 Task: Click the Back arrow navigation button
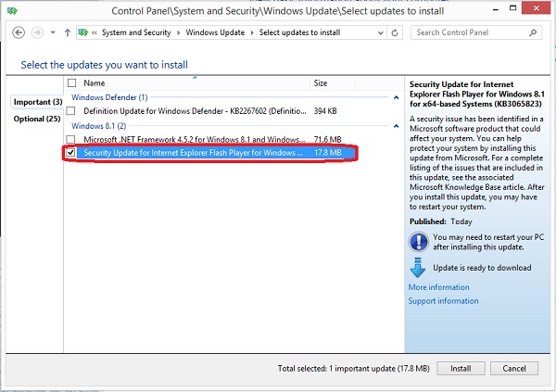pos(19,32)
